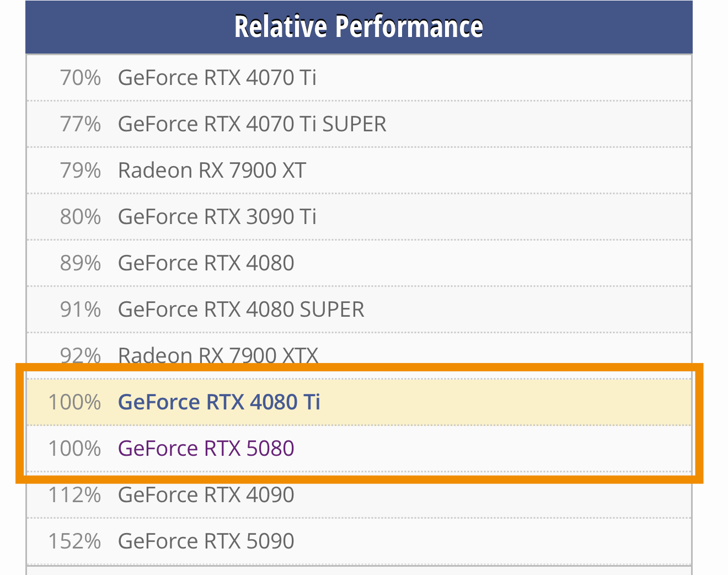Viewport: 728px width, 575px height.
Task: Open the GeForce RTX 4080 SUPER link
Action: (x=241, y=310)
